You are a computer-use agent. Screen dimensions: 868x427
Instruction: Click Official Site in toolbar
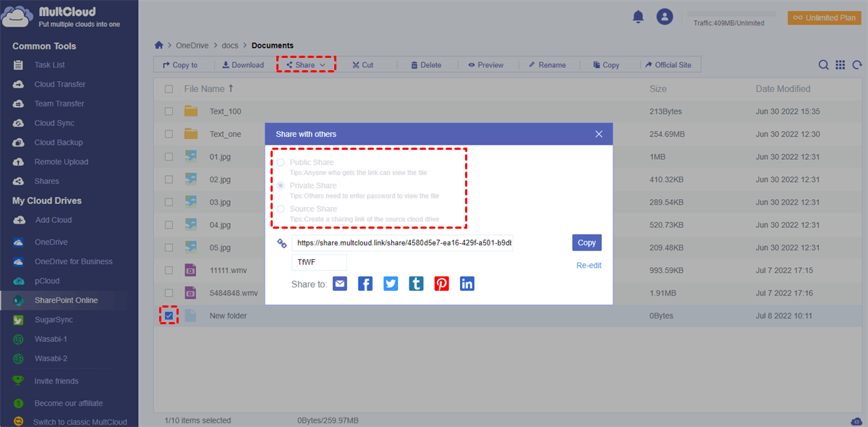668,65
